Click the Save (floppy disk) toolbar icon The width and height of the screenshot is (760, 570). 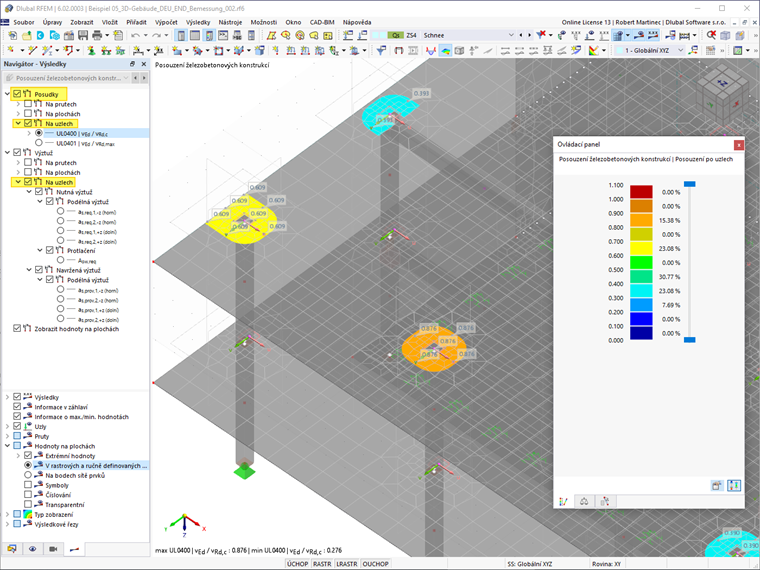click(83, 35)
